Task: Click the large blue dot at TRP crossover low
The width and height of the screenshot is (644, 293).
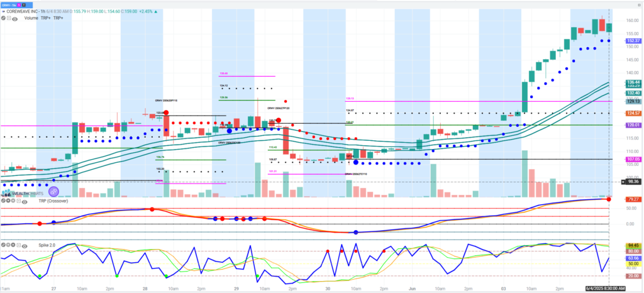Action: (356, 232)
